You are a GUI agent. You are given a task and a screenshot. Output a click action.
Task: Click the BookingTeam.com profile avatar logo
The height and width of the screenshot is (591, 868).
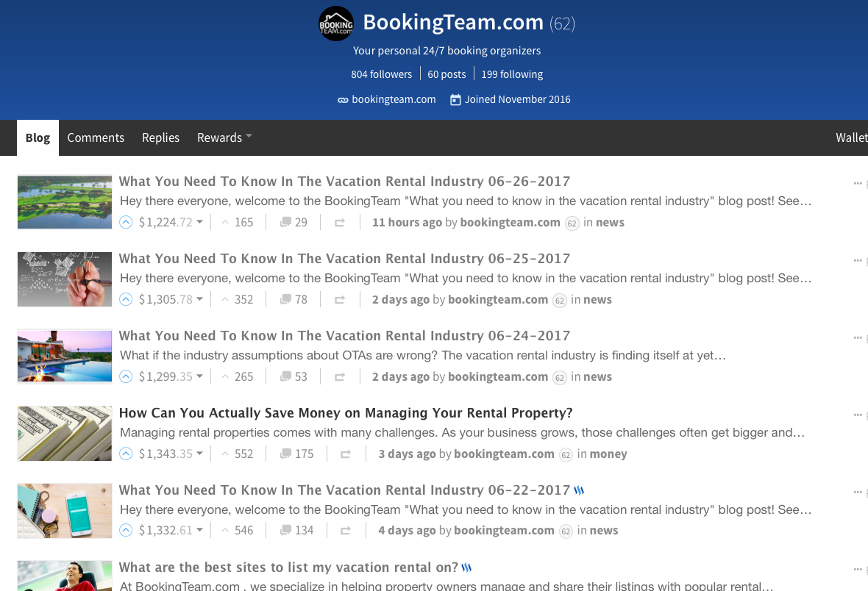(336, 24)
